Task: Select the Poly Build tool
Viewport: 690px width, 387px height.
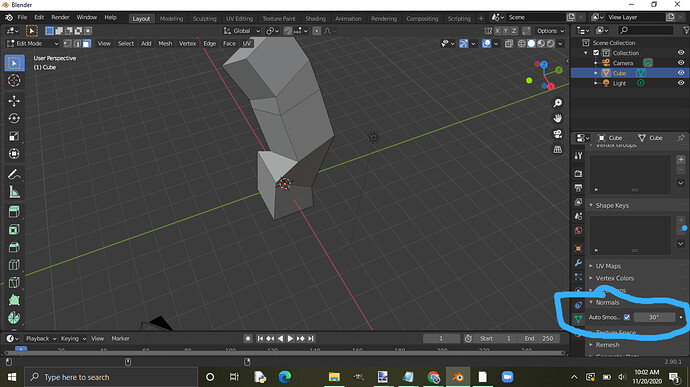Action: (x=14, y=300)
